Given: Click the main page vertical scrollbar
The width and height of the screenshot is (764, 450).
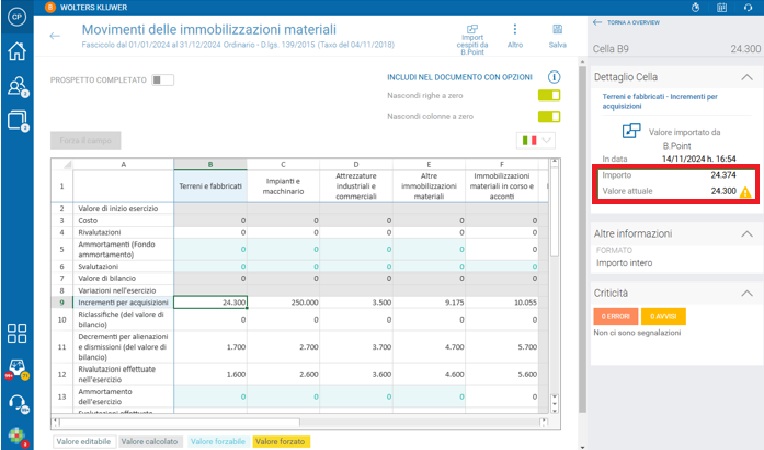Looking at the screenshot, I should (x=581, y=239).
